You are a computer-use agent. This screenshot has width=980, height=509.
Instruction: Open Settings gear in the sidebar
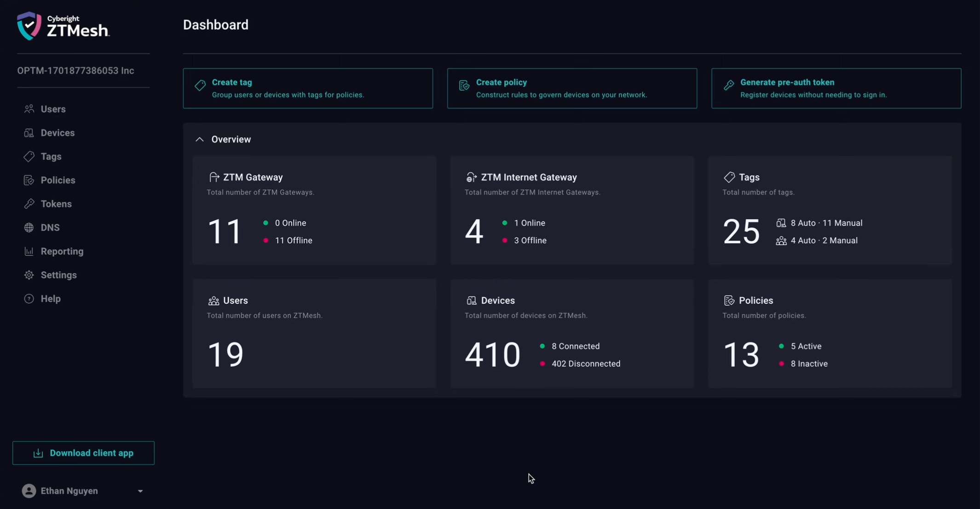coord(29,275)
